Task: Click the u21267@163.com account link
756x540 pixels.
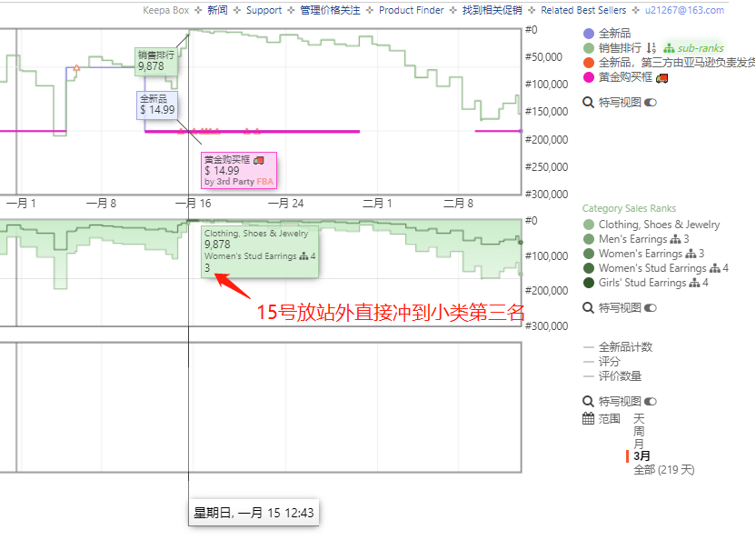Action: point(684,11)
